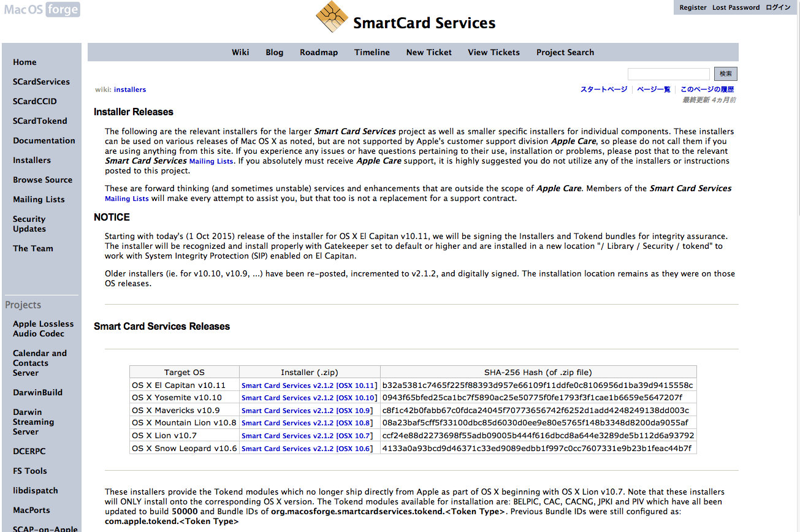Click the Target OS column header
The image size is (800, 532).
185,372
